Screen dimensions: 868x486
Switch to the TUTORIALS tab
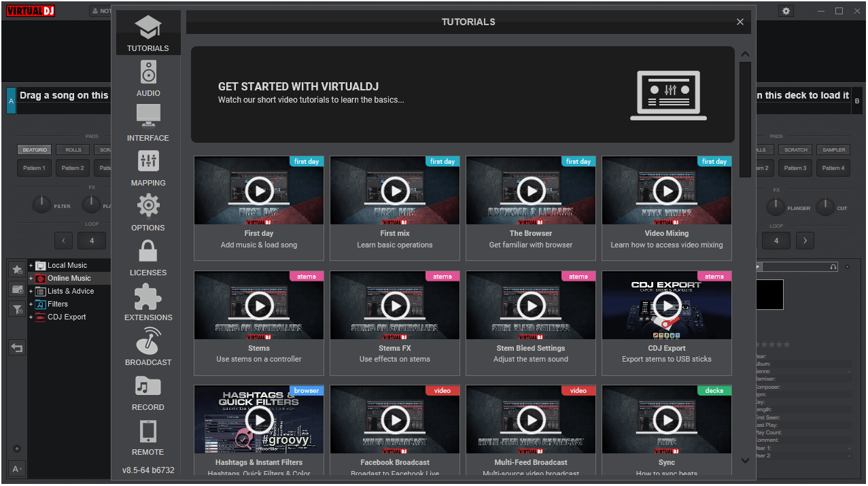pyautogui.click(x=147, y=32)
